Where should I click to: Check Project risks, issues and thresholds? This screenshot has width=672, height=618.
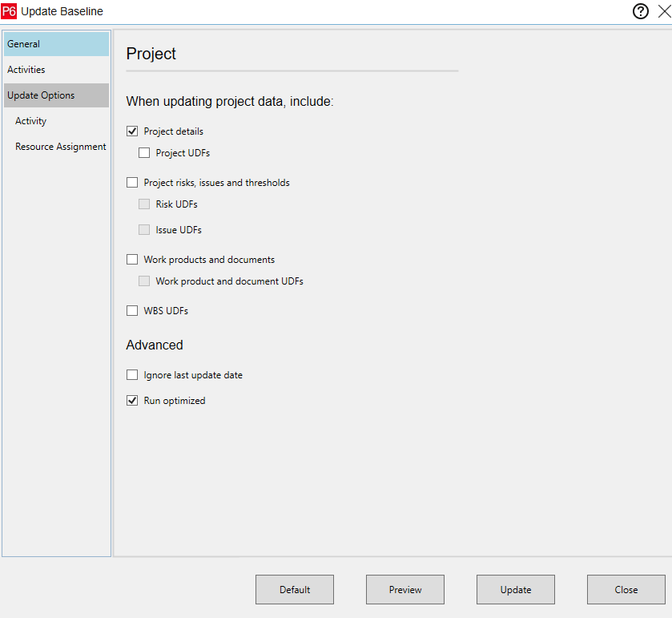coord(132,182)
